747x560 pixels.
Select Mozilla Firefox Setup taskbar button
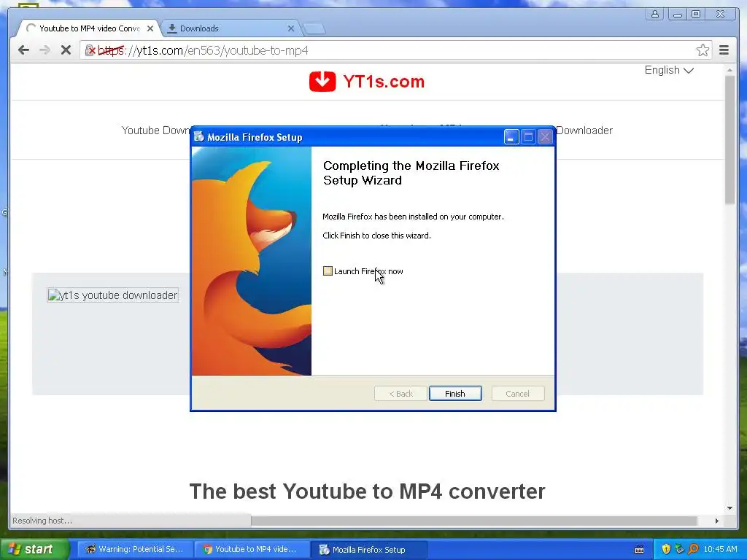click(368, 549)
